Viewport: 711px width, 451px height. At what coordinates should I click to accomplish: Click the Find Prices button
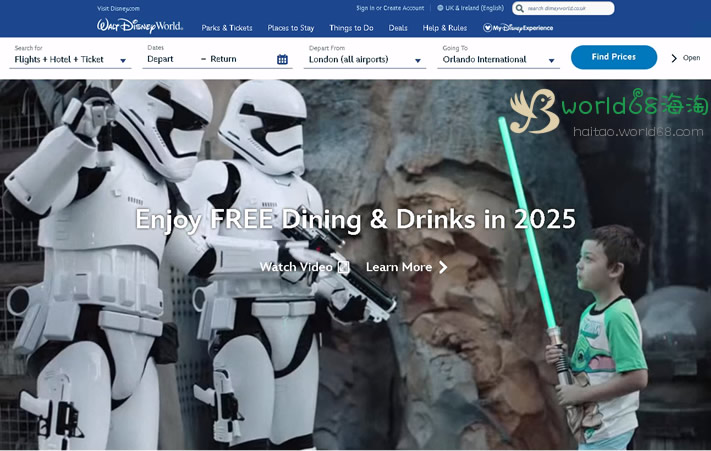[x=614, y=57]
